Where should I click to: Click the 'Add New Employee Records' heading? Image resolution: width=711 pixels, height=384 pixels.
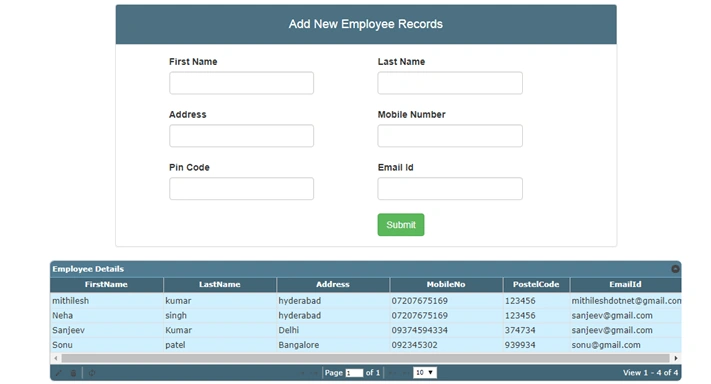coord(366,24)
